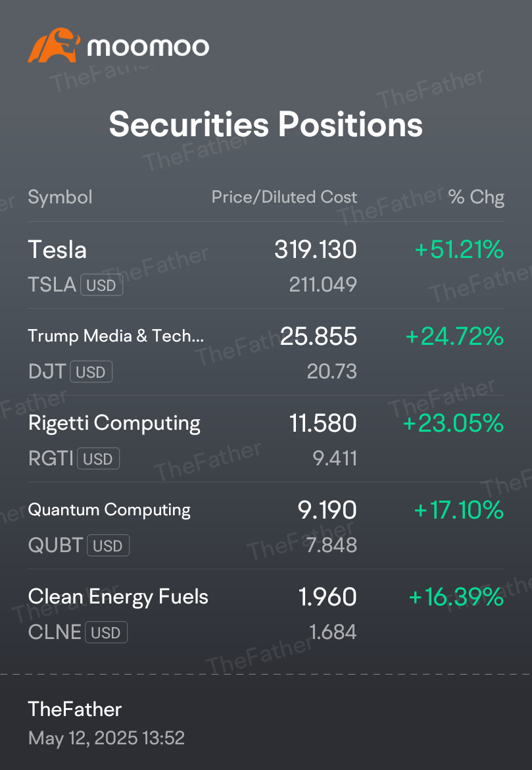Image resolution: width=532 pixels, height=770 pixels.
Task: Select the USD badge next to DJT
Action: coord(91,372)
